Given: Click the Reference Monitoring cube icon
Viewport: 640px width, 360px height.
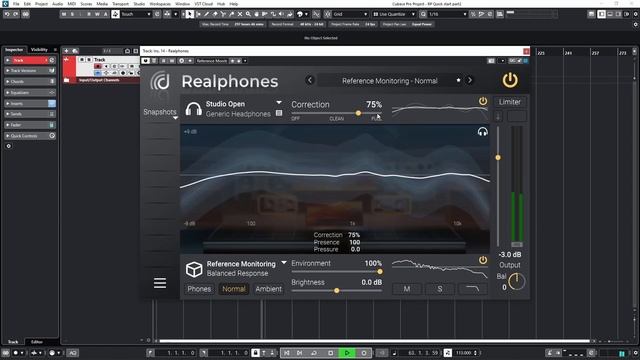Looking at the screenshot, I should [194, 269].
